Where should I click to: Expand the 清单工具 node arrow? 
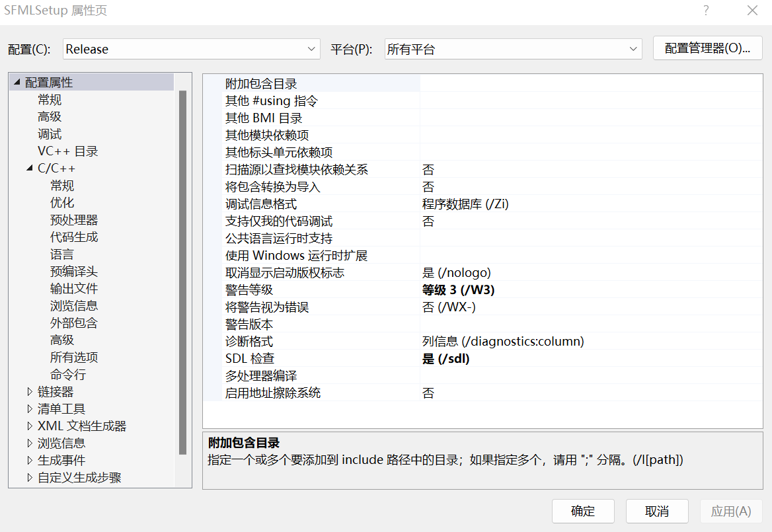30,409
